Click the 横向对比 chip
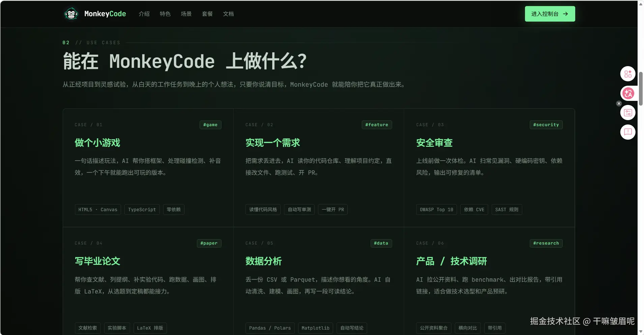This screenshot has height=335, width=644. (468, 328)
